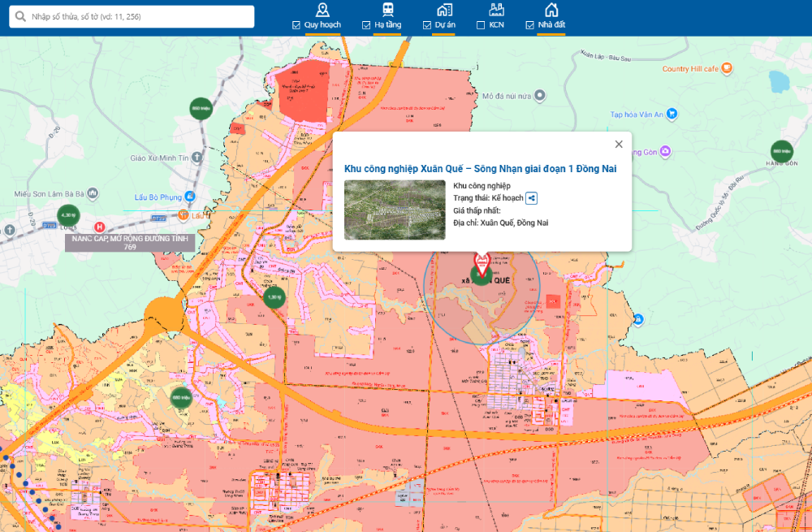Click the red hospital H marker
This screenshot has width=812, height=532.
pyautogui.click(x=99, y=227)
